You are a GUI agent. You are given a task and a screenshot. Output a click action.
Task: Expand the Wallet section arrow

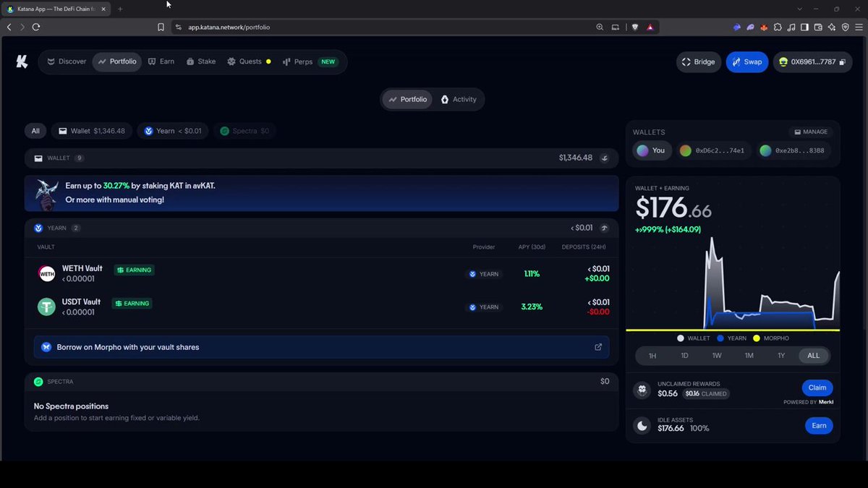pos(605,158)
